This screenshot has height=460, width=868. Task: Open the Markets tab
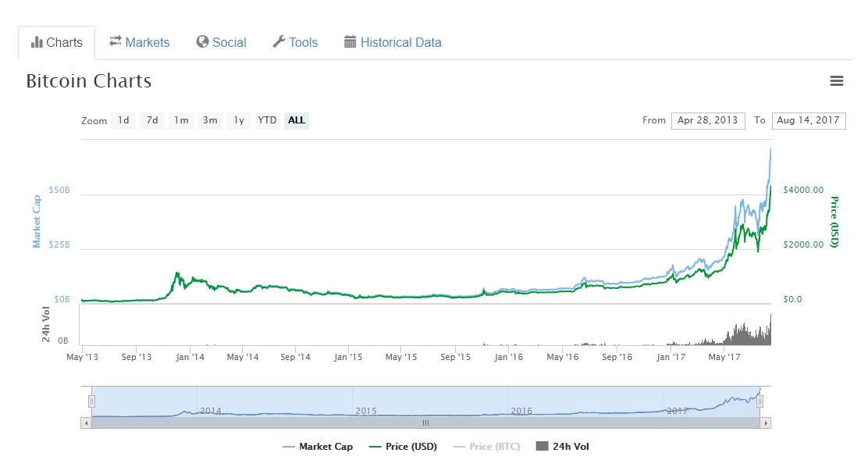[x=140, y=43]
